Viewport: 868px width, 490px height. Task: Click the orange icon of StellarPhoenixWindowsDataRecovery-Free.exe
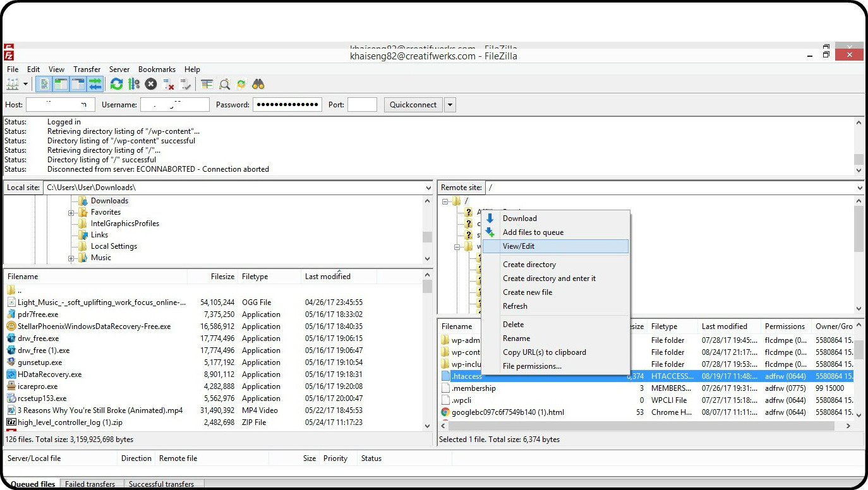tap(11, 326)
